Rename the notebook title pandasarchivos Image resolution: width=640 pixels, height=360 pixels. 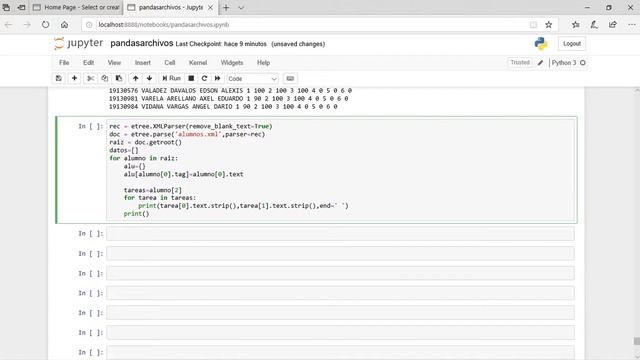pyautogui.click(x=142, y=43)
